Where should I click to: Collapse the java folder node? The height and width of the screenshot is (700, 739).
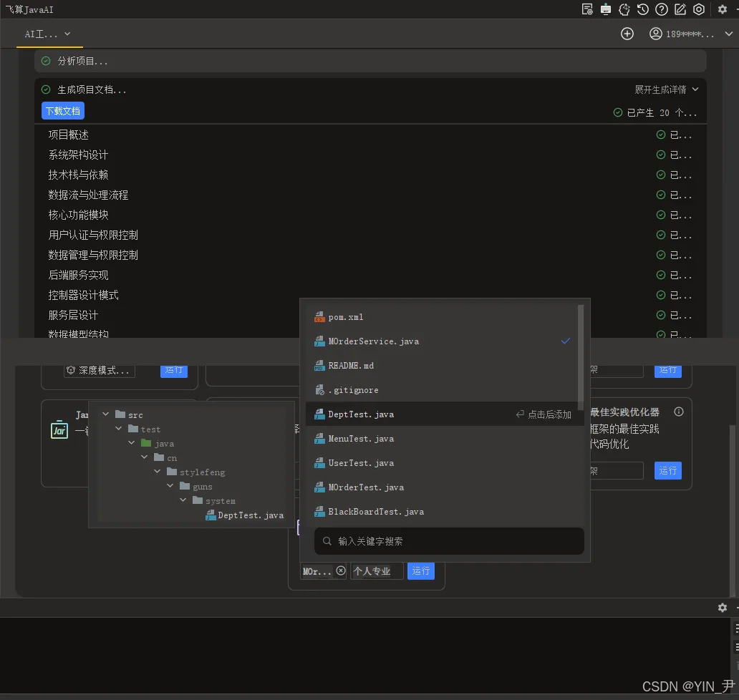coord(132,443)
